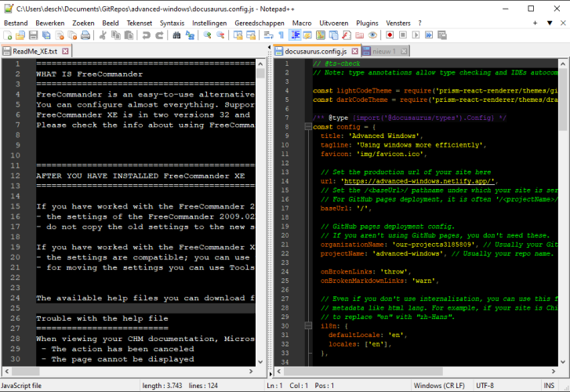The image size is (570, 392).
Task: Run macro multiple times icon
Action: click(429, 35)
